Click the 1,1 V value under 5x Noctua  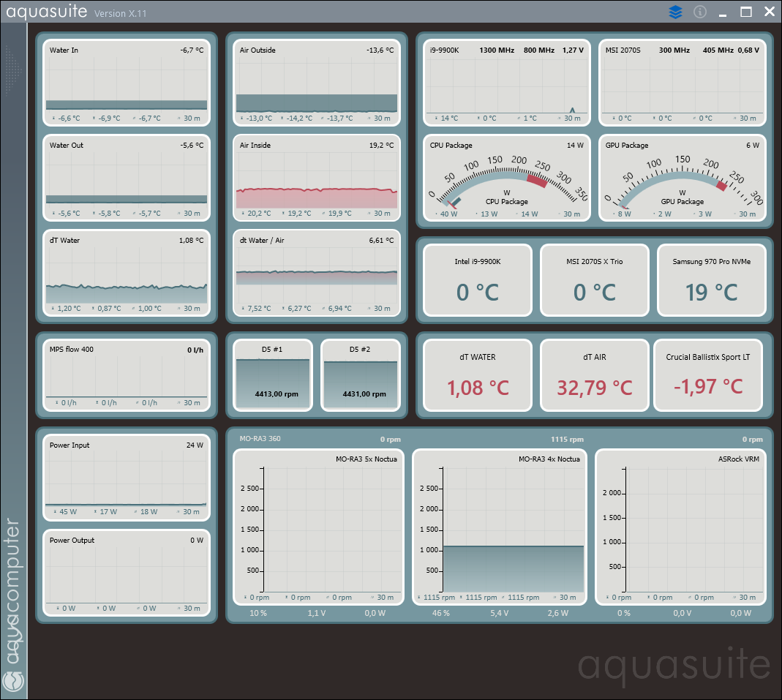317,613
